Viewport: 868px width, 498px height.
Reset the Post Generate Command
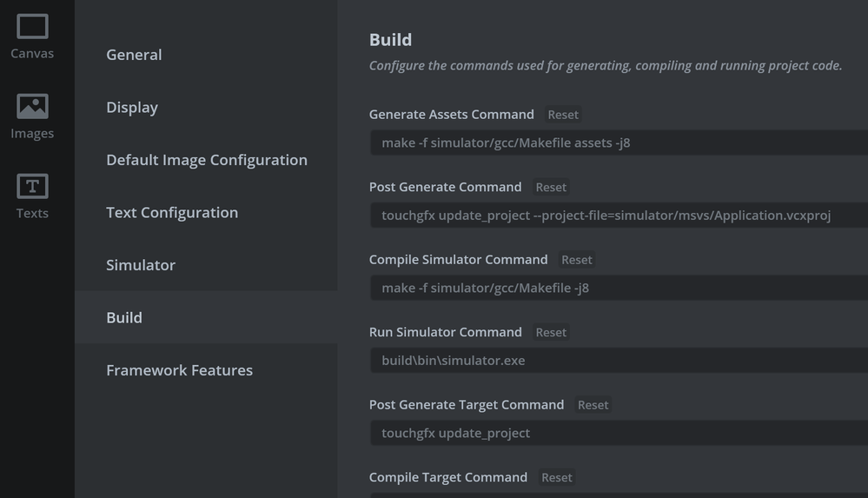(551, 187)
